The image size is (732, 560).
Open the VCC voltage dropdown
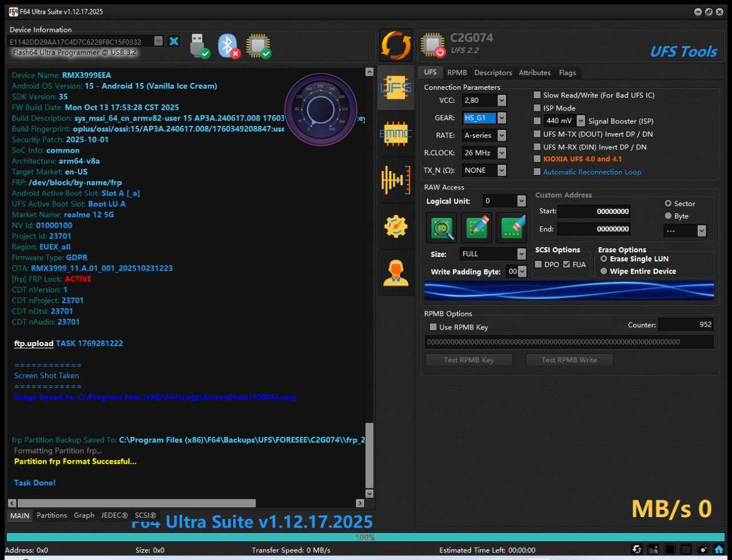click(502, 101)
